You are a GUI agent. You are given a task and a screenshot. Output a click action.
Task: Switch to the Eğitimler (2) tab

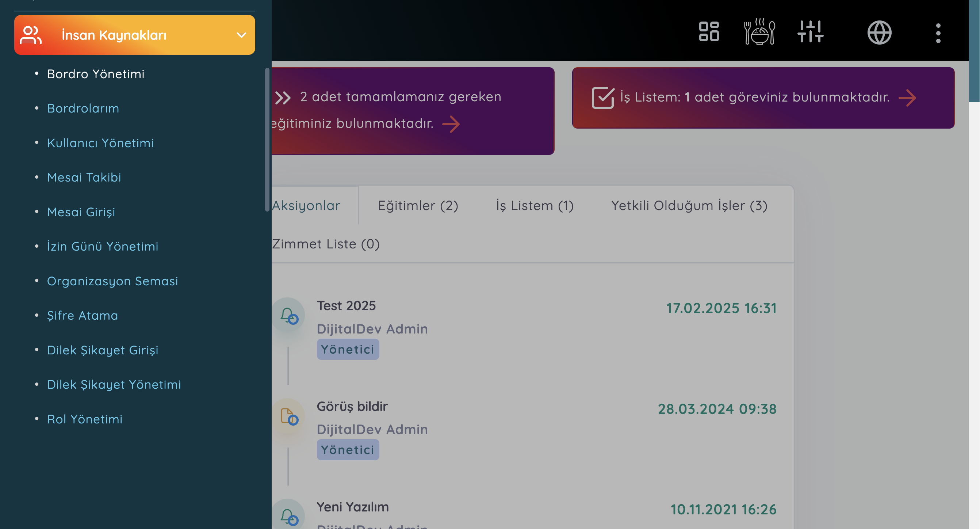[x=418, y=206]
